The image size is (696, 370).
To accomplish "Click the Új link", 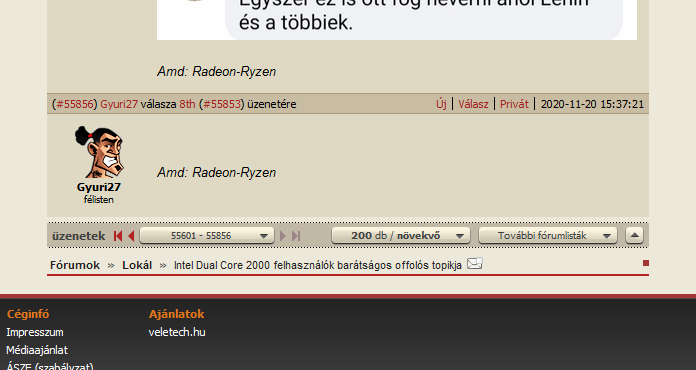I will pyautogui.click(x=441, y=104).
